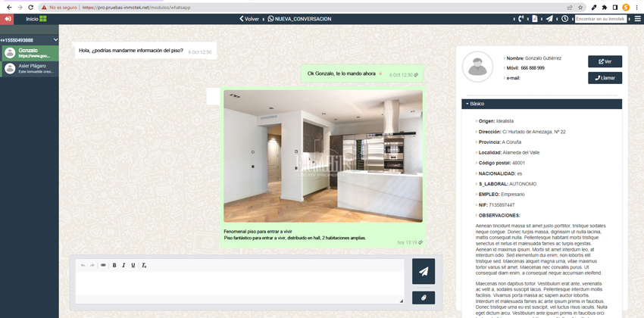Click the red logout icon
Viewport: 644px width, 318px height.
tap(7, 19)
